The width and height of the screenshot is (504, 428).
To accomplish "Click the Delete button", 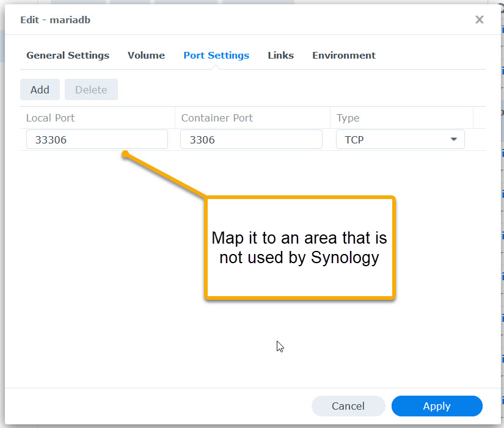I will coord(91,89).
